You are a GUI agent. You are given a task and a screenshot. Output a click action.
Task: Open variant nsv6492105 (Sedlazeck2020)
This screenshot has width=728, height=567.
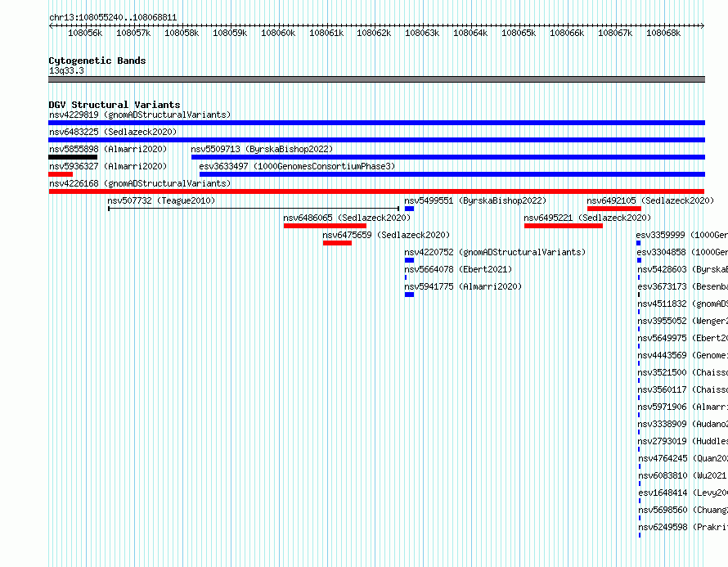click(650, 200)
